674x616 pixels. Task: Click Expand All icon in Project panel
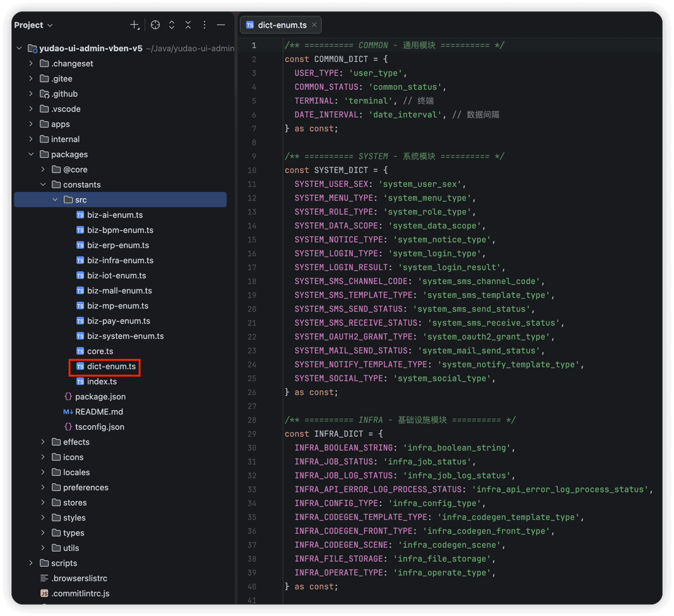click(172, 25)
